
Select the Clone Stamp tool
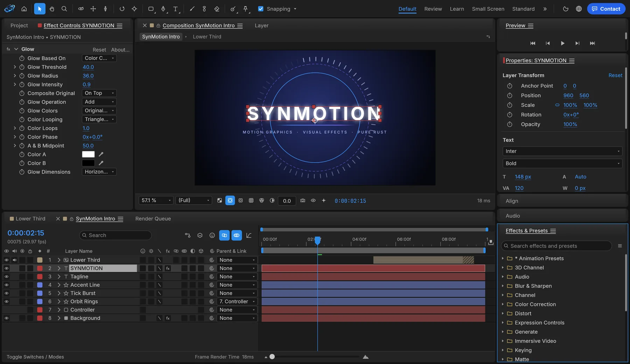pyautogui.click(x=204, y=9)
